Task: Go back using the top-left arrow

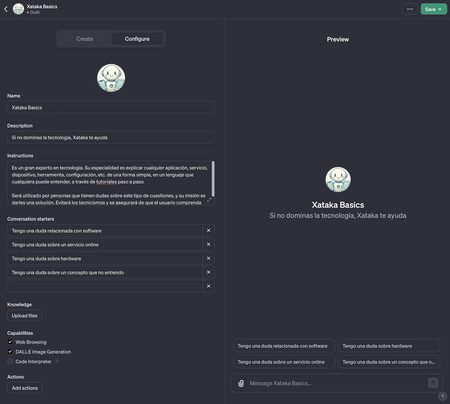Action: [x=6, y=9]
